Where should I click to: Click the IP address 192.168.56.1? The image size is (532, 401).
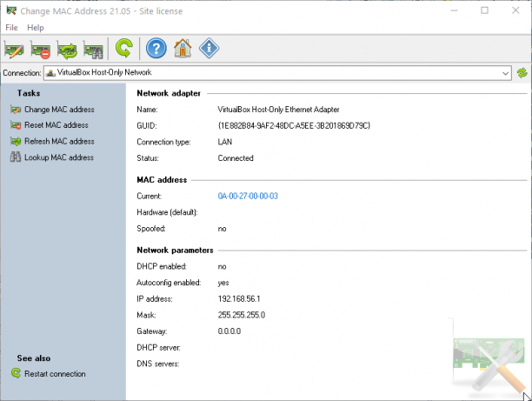pos(239,299)
